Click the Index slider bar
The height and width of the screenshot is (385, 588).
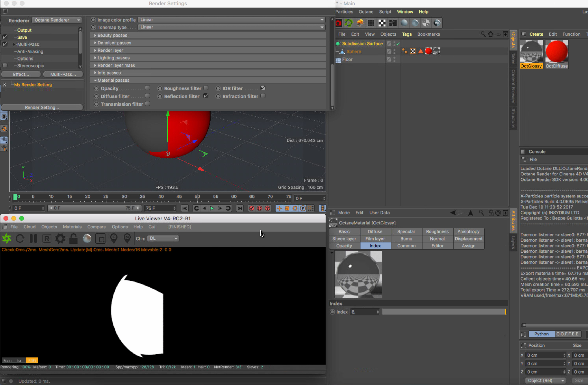(x=444, y=312)
